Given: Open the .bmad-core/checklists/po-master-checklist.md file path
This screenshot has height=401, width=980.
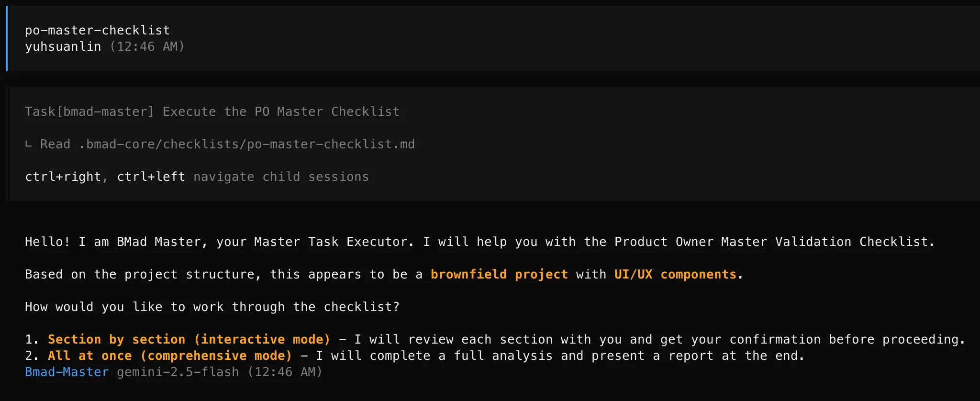Looking at the screenshot, I should point(246,144).
